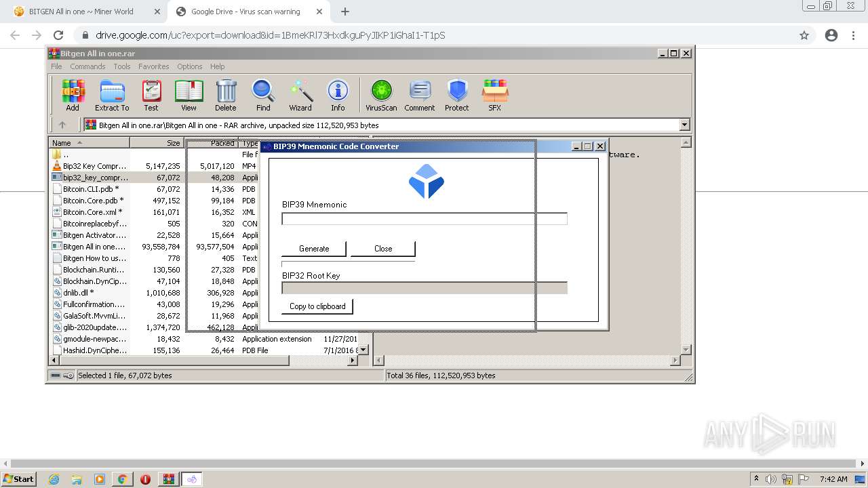Screen dimensions: 868x488
Task: Click the SFX toolbar icon
Action: [x=495, y=95]
